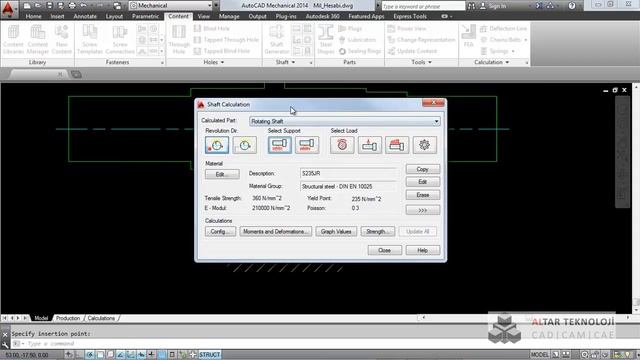640x360 pixels.
Task: Click Graph Values button
Action: [336, 231]
